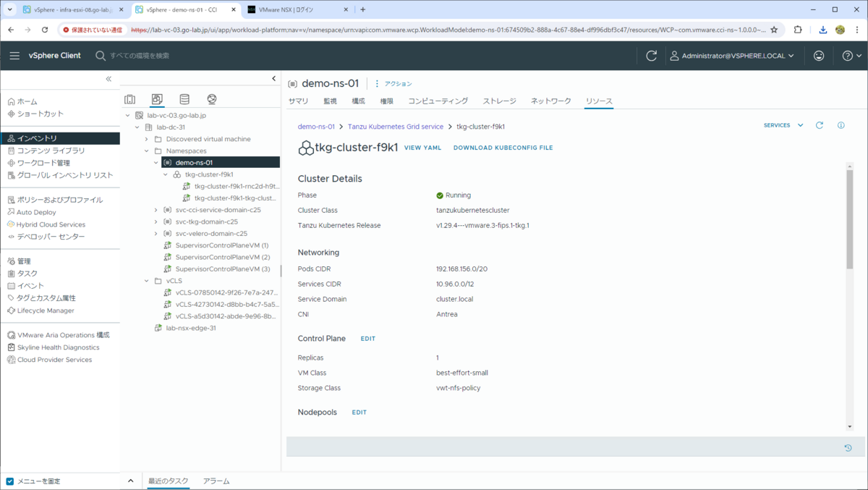Click EDIT next to Control Plane
This screenshot has width=868, height=490.
tap(368, 339)
